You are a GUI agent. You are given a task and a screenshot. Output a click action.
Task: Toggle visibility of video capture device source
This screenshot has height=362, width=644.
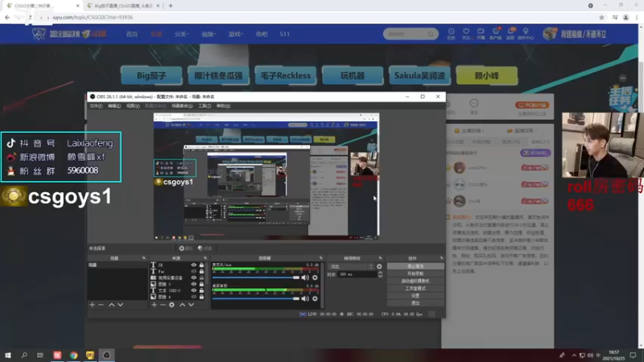tap(193, 278)
